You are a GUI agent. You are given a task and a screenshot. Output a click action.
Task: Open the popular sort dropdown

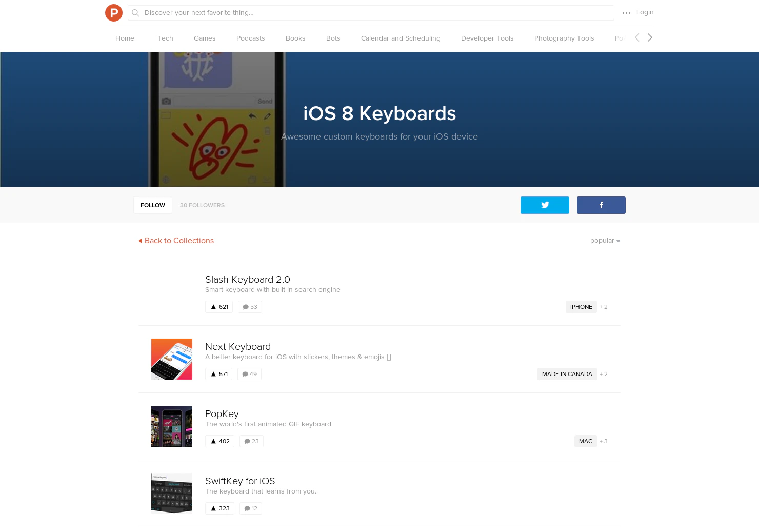(x=605, y=241)
